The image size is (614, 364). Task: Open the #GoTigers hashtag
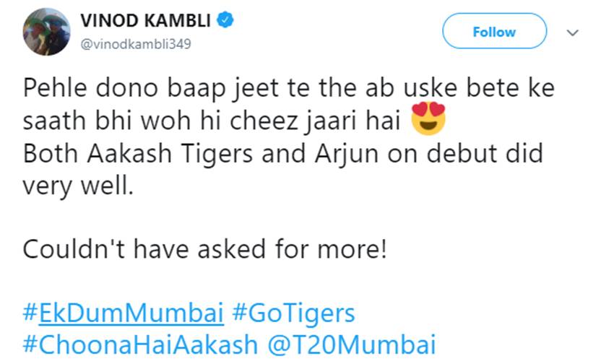293,313
